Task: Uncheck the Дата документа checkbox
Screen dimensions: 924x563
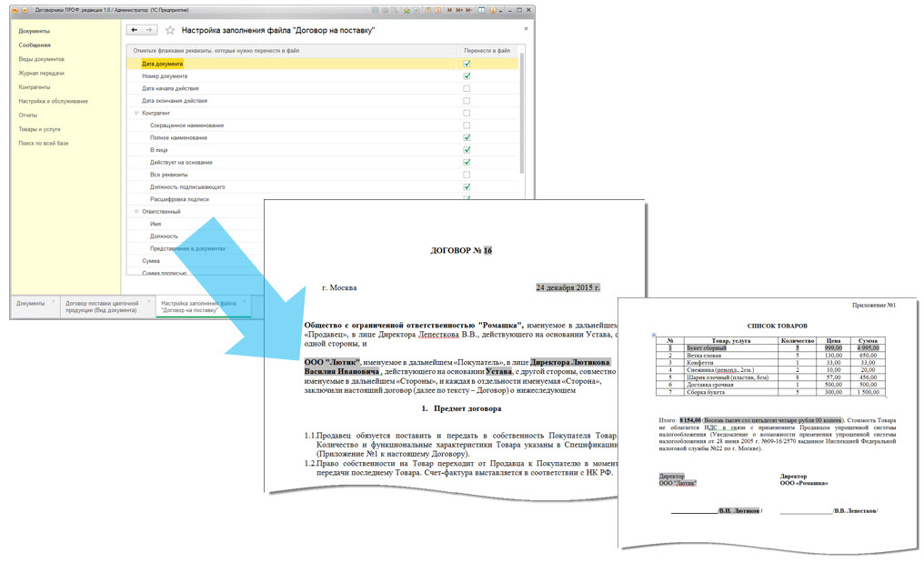Action: tap(467, 64)
